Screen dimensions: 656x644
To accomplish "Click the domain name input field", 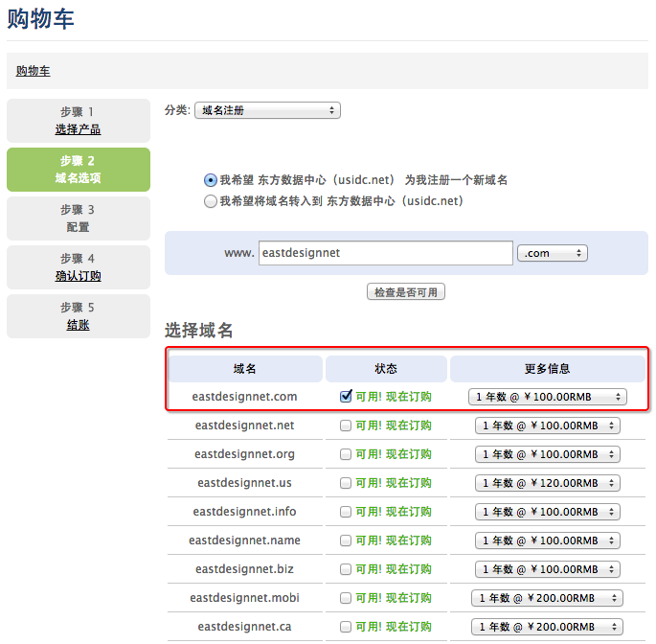I will pos(385,253).
